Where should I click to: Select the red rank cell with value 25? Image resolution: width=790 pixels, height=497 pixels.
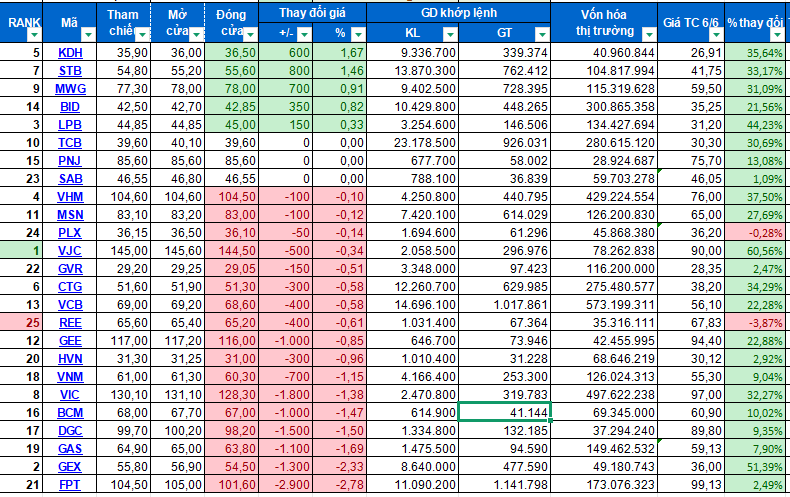click(x=21, y=323)
